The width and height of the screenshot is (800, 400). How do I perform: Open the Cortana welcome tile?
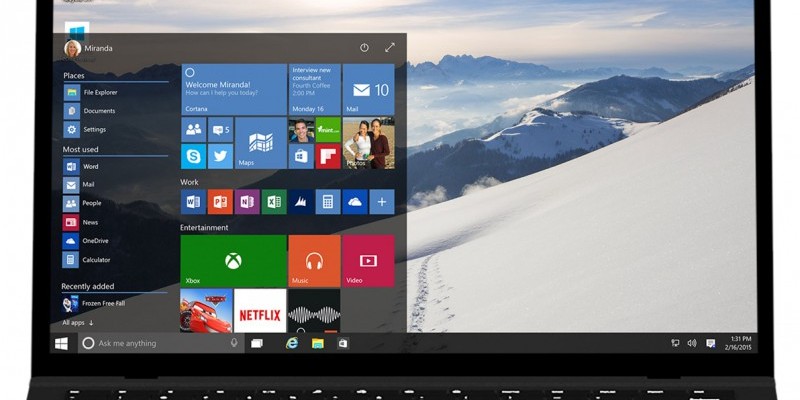click(x=234, y=89)
